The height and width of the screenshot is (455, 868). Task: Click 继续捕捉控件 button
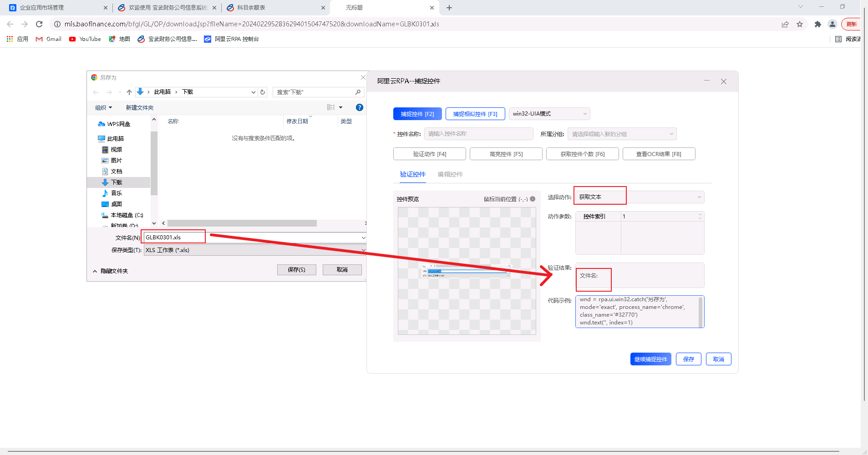coord(650,359)
